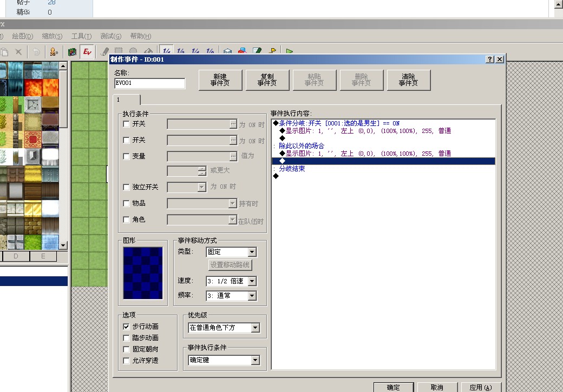Click the 复制事件页 button
Screen dimensions: 563x392
click(x=267, y=80)
